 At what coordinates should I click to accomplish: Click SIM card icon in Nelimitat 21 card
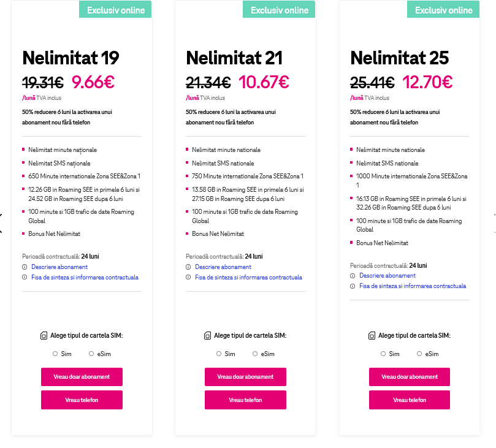pos(208,336)
